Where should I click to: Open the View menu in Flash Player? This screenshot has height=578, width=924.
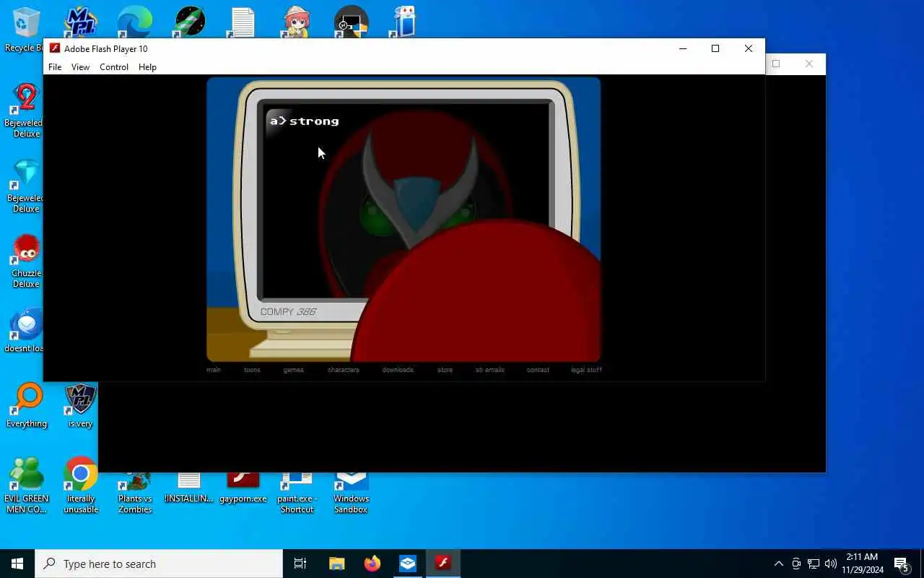(80, 67)
